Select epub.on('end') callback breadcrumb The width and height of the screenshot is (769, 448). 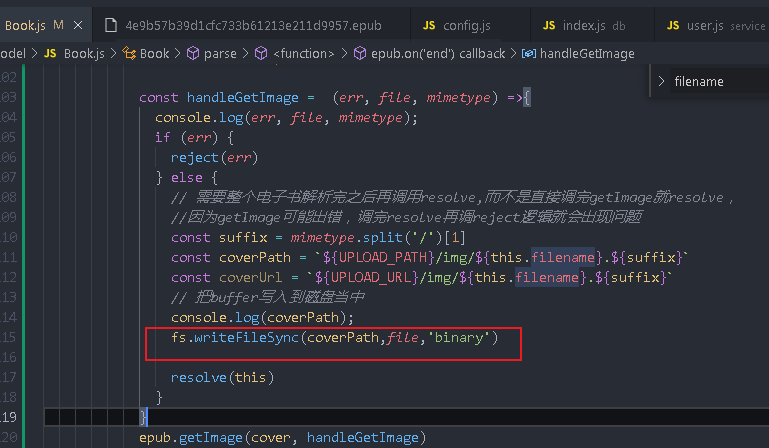(x=438, y=53)
